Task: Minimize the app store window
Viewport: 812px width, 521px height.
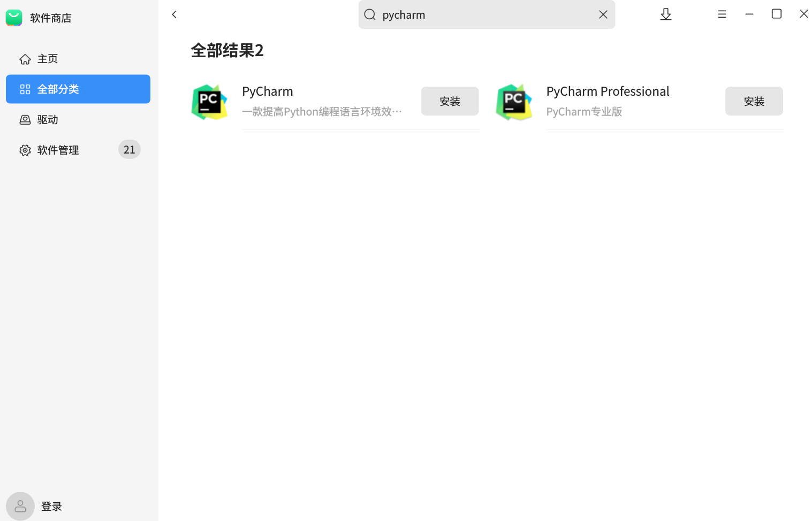Action: (749, 14)
